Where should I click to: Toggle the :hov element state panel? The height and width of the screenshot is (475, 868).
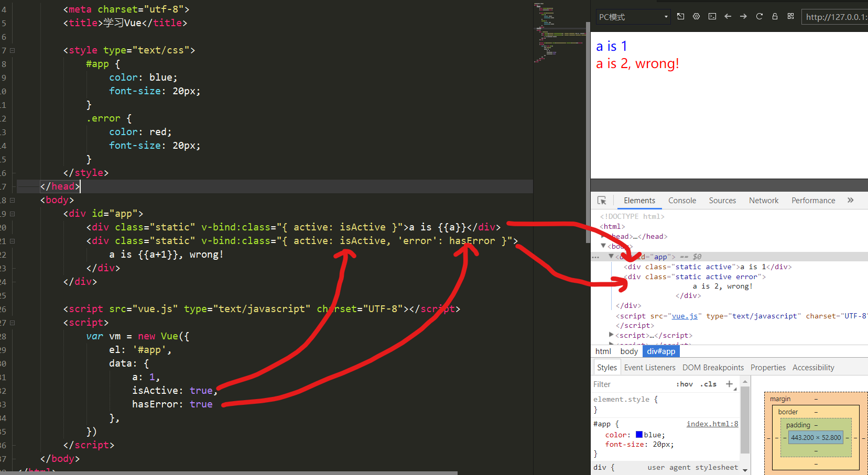685,384
